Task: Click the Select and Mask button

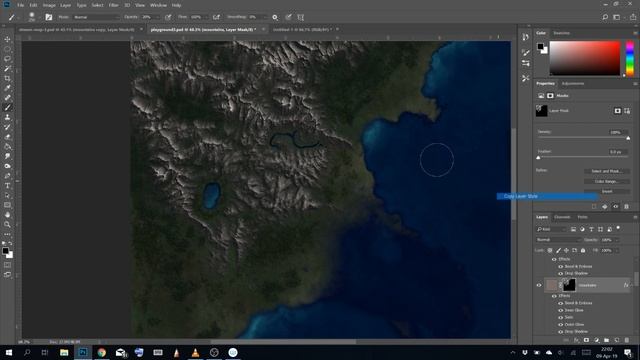Action: [607, 171]
